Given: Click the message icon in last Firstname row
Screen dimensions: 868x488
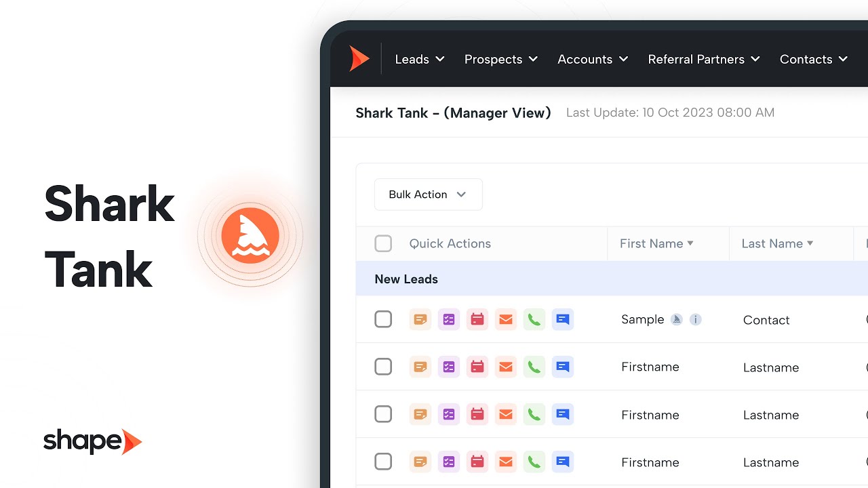Looking at the screenshot, I should click(x=563, y=462).
